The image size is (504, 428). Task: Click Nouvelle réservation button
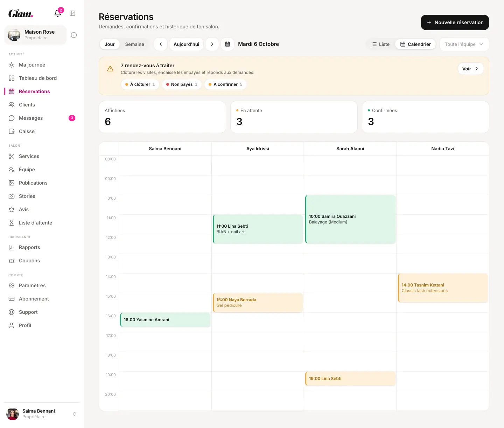(x=455, y=22)
